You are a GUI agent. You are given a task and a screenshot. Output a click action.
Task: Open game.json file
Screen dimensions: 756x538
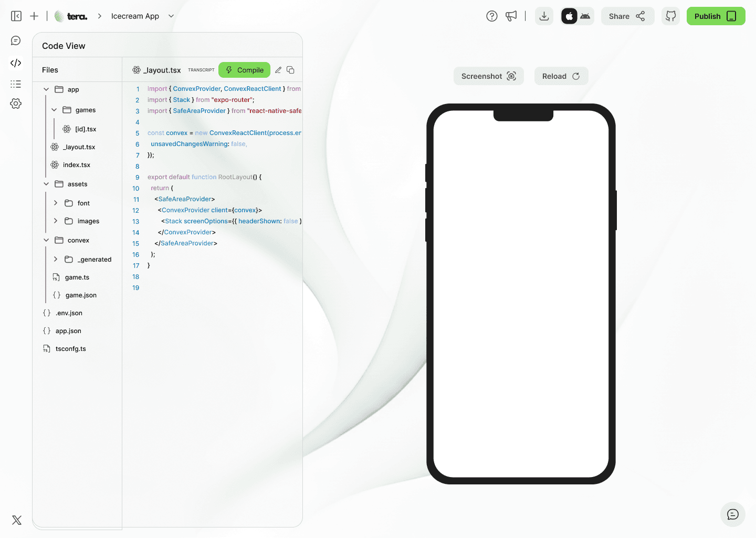75,295
